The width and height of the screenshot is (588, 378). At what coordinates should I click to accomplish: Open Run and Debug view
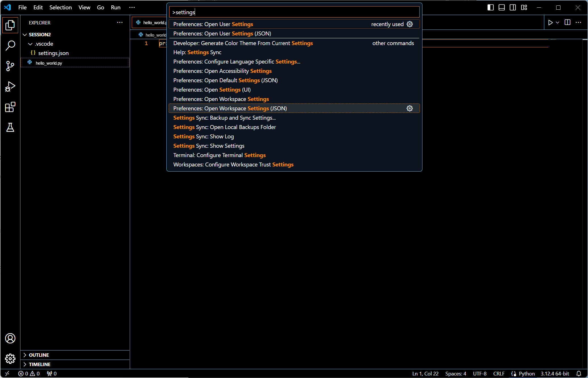[10, 86]
